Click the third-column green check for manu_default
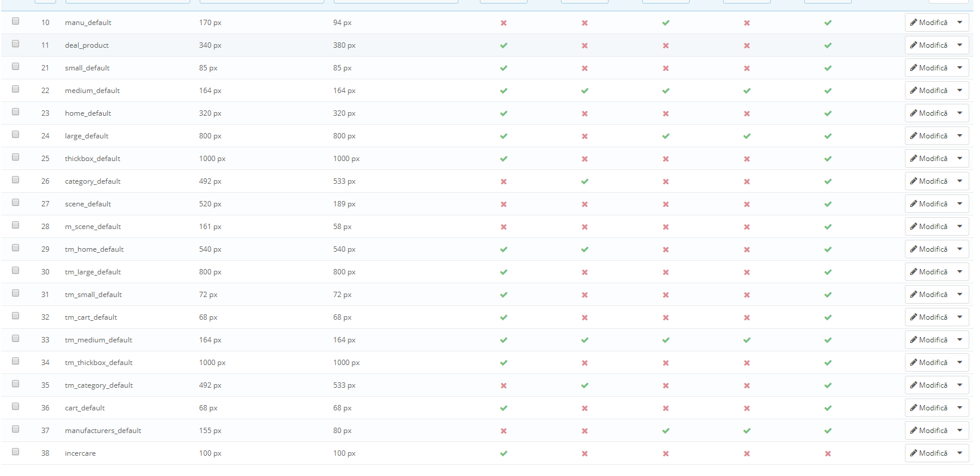 [666, 23]
